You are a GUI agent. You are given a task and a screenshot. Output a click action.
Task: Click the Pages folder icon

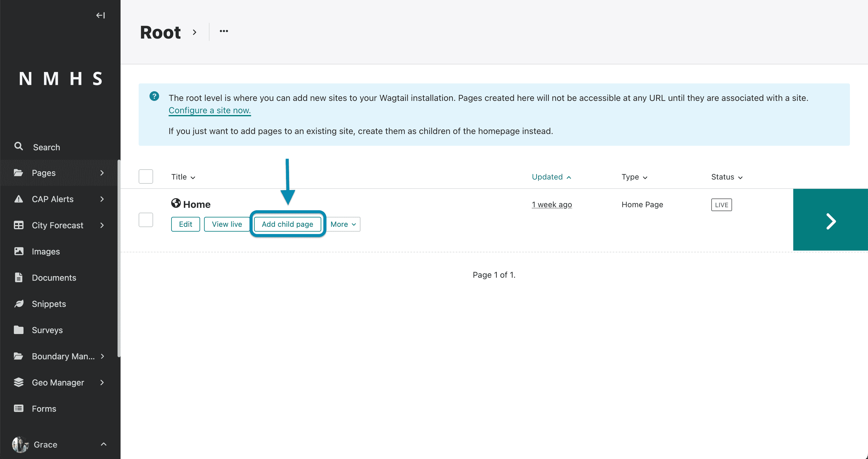(x=18, y=173)
